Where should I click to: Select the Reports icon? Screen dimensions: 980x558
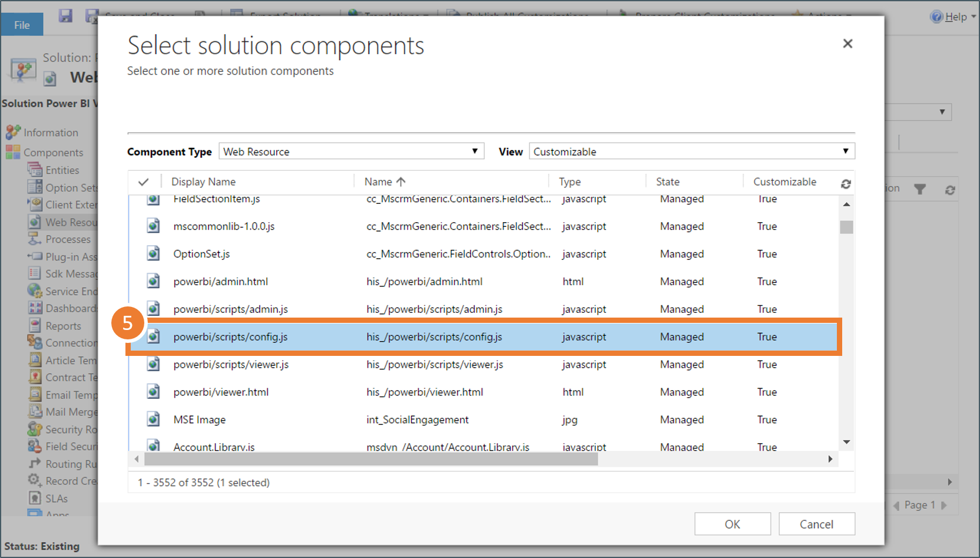35,325
